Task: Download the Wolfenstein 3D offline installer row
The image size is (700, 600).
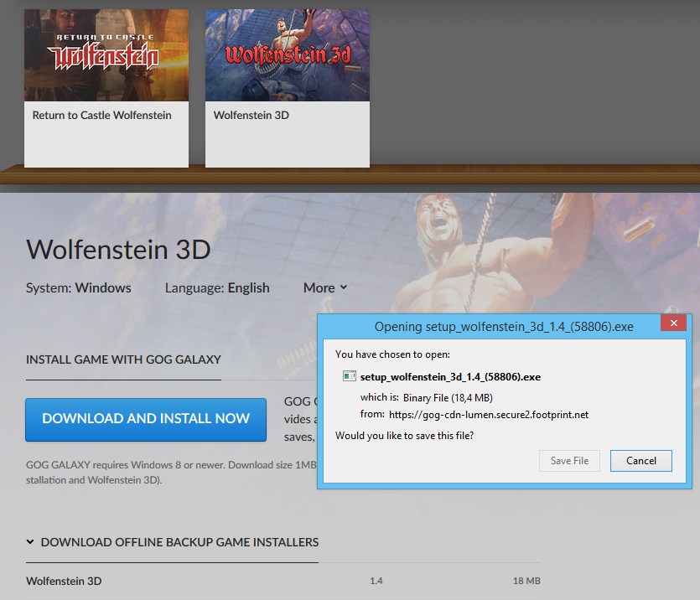Action: click(283, 581)
